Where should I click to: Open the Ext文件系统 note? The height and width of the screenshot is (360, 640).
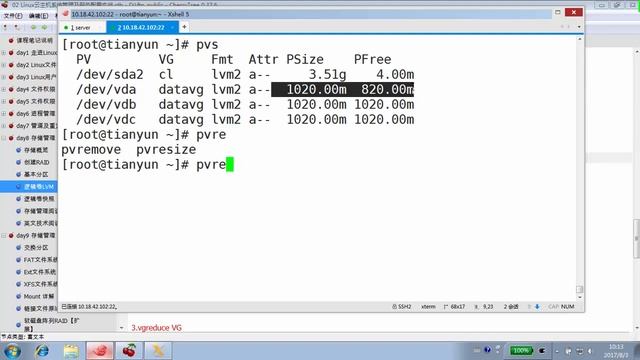pos(40,272)
